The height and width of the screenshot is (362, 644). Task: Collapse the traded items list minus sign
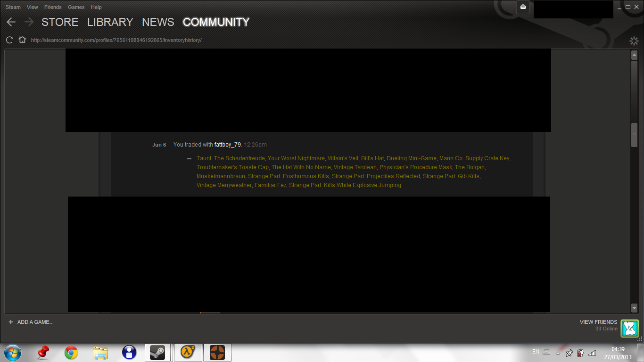coord(190,159)
